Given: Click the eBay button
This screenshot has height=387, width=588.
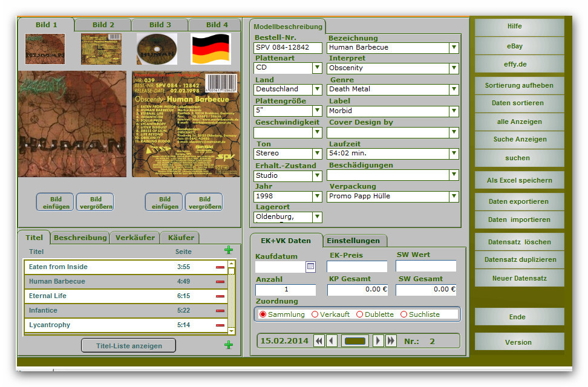Looking at the screenshot, I should [x=520, y=46].
